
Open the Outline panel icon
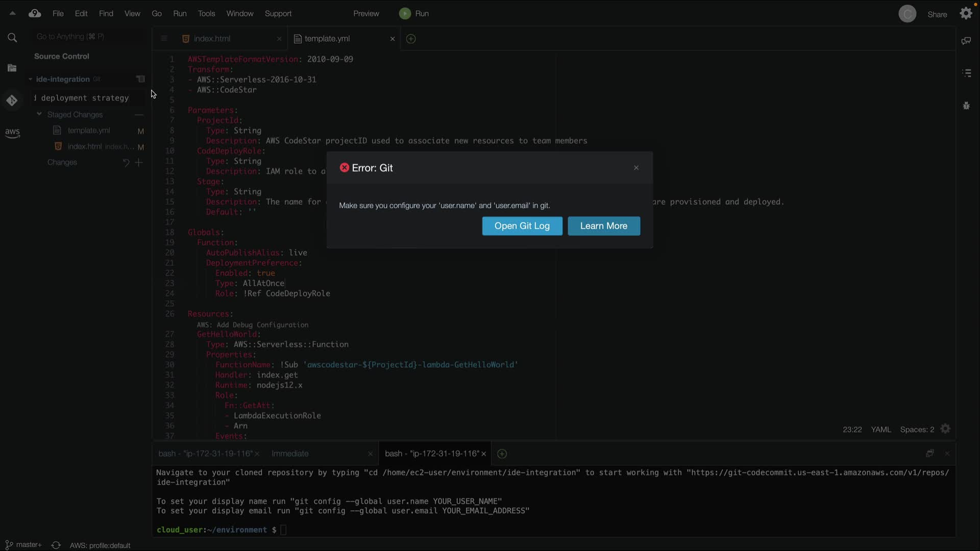966,73
